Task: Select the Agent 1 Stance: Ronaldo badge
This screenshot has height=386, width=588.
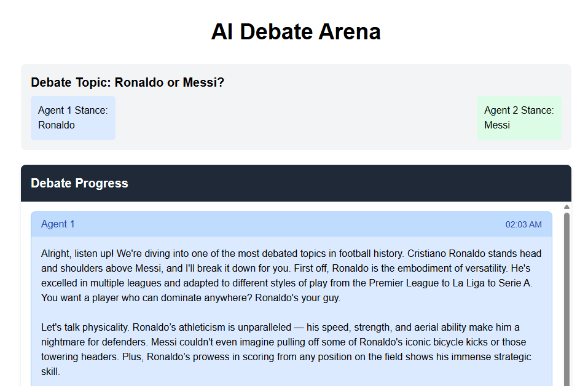Action: tap(73, 117)
